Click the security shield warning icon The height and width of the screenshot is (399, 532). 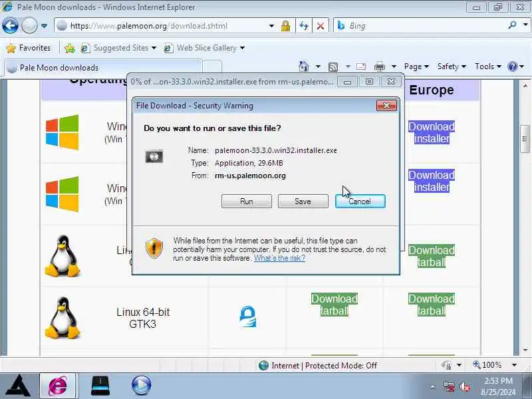tap(154, 248)
